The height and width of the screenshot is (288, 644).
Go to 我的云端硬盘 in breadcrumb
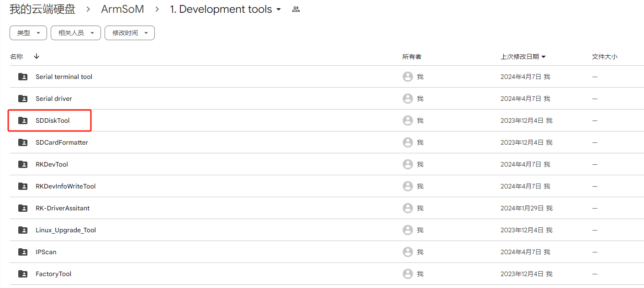click(43, 9)
